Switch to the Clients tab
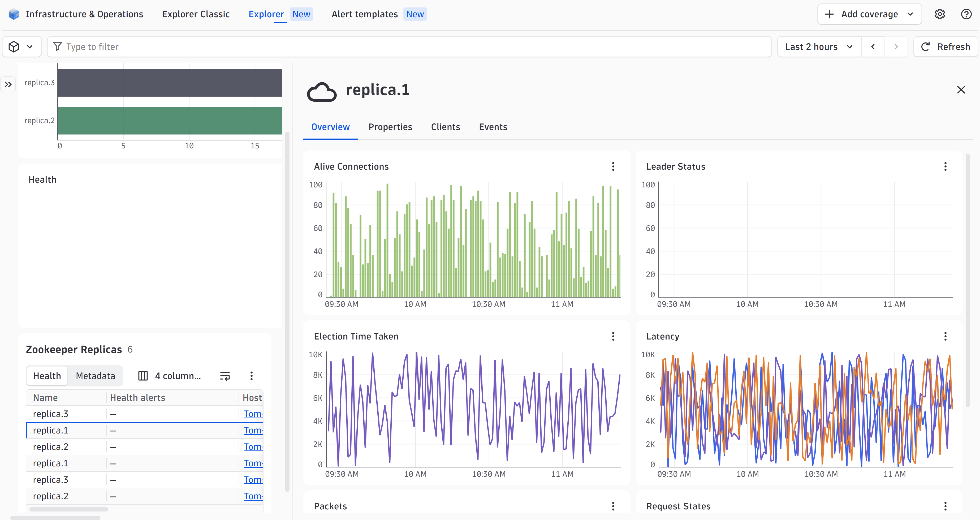The height and width of the screenshot is (520, 980). click(x=446, y=127)
